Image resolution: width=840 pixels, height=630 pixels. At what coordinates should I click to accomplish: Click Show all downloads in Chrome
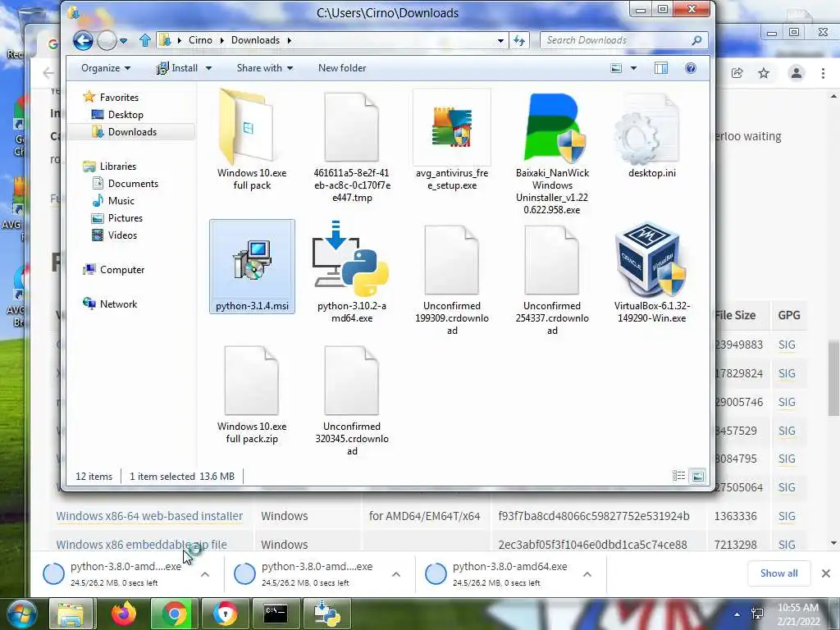[779, 573]
